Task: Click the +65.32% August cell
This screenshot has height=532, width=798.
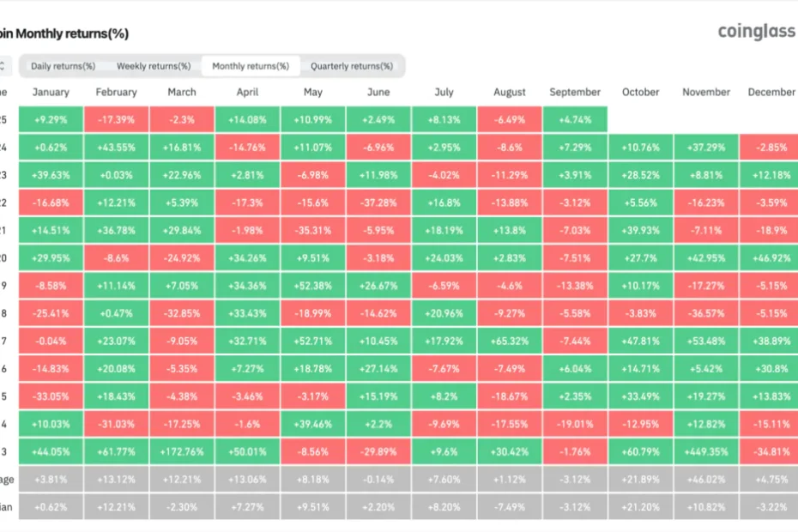Action: 509,341
